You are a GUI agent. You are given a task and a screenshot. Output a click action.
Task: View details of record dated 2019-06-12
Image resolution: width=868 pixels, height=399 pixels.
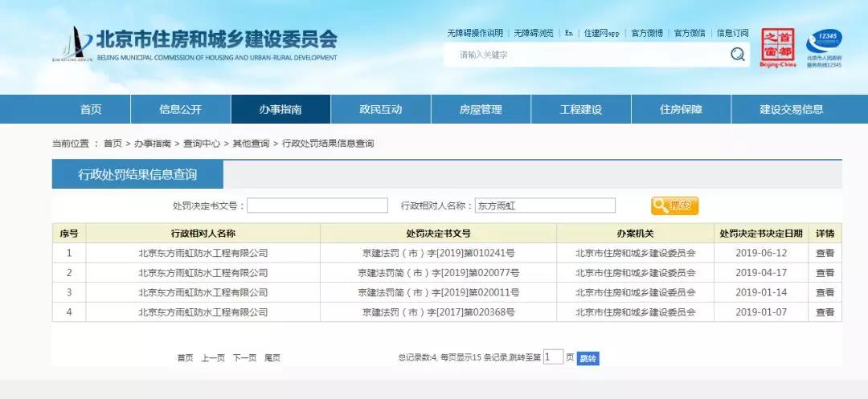(825, 253)
